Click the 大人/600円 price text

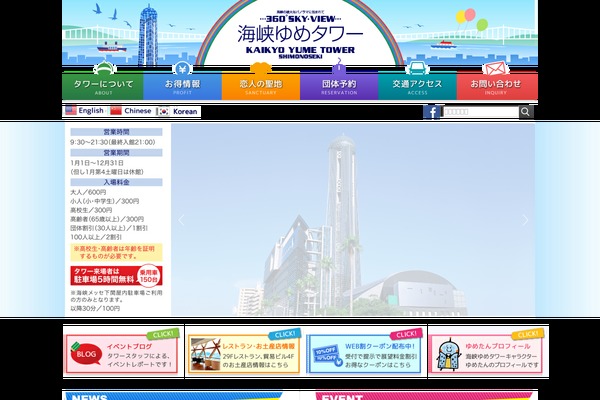(88, 192)
